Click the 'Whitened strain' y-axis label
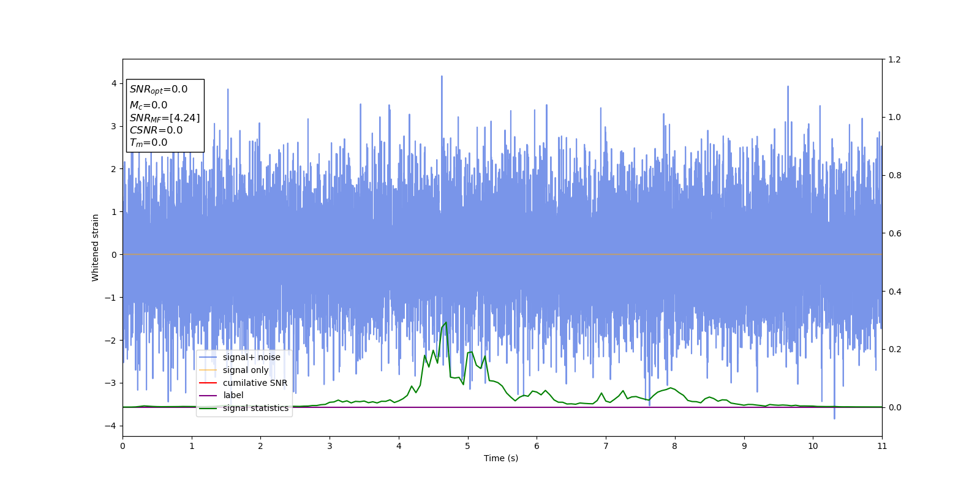Viewport: 980px width, 490px height. point(96,247)
